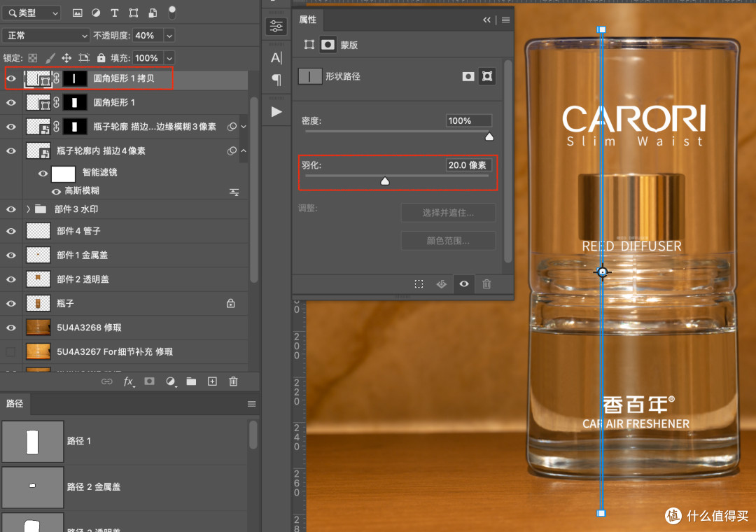This screenshot has width=756, height=532.
Task: Open opacity 40% slider dropdown arrow
Action: pyautogui.click(x=169, y=36)
